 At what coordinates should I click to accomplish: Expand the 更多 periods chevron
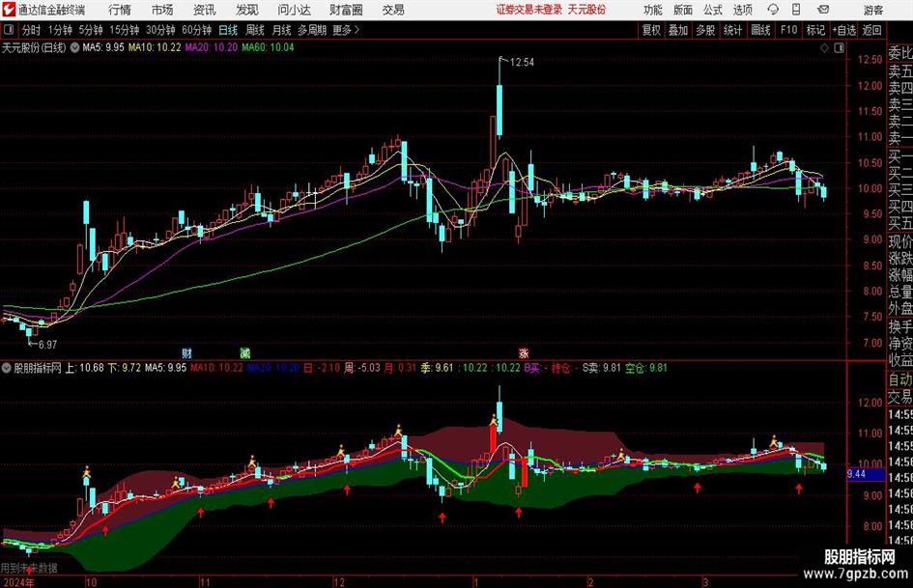pyautogui.click(x=357, y=30)
